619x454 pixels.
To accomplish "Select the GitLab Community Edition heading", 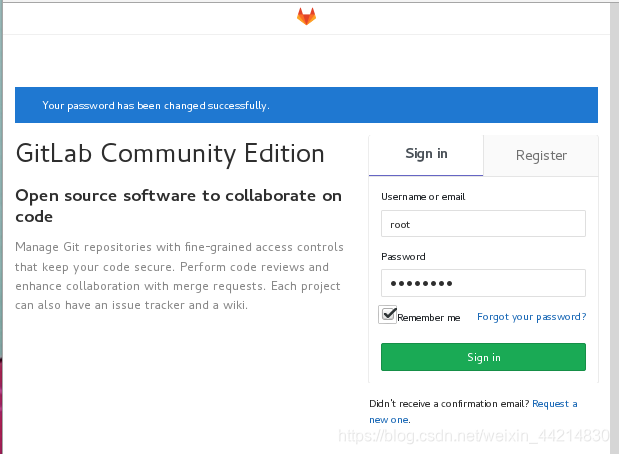I will 170,153.
